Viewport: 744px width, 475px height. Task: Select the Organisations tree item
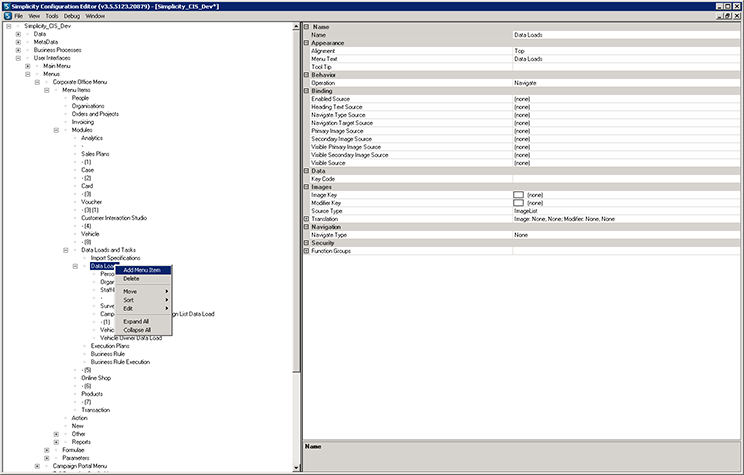[x=88, y=106]
